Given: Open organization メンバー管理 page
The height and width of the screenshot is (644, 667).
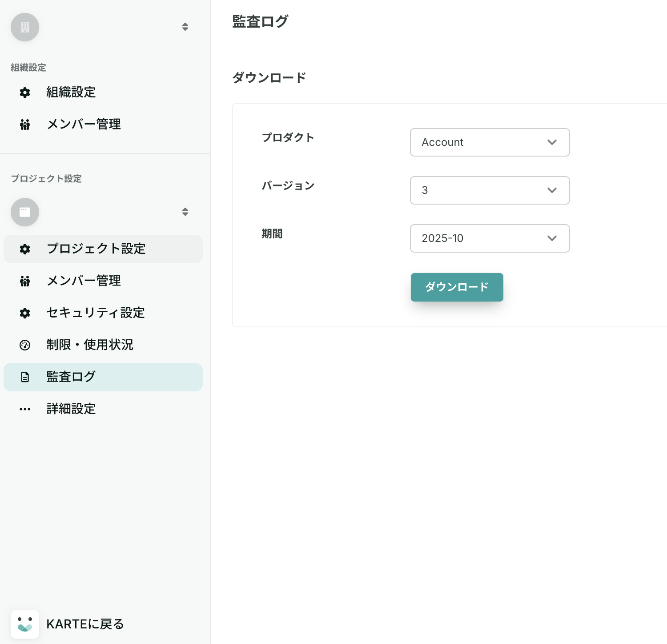Looking at the screenshot, I should [x=103, y=125].
